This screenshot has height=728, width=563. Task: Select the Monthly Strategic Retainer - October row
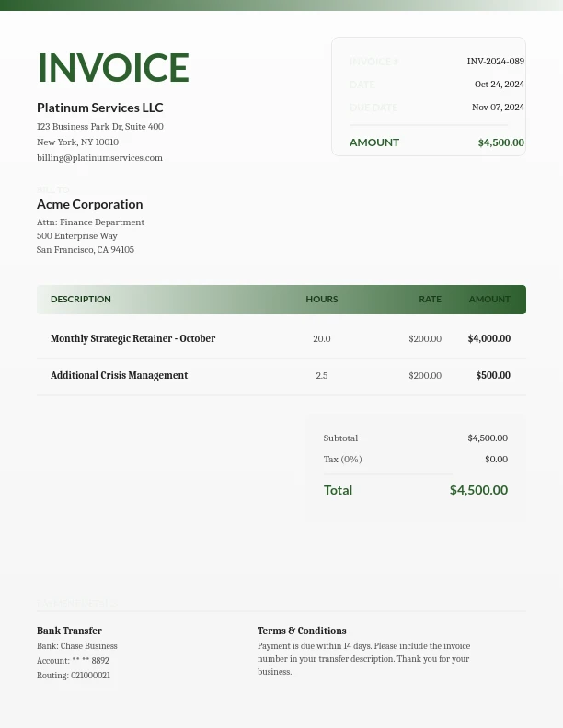click(x=132, y=338)
